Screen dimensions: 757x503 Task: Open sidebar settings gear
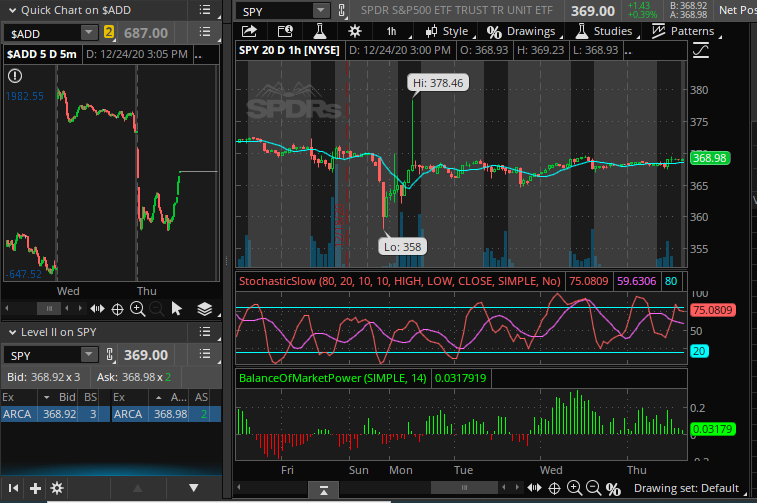(57, 488)
